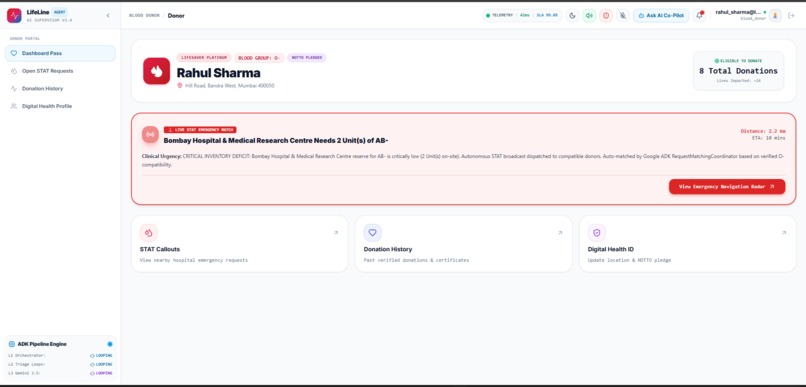Screen dimensions: 806x387
Task: Click the L3 Gemini LOOPING status
Action: (101, 373)
